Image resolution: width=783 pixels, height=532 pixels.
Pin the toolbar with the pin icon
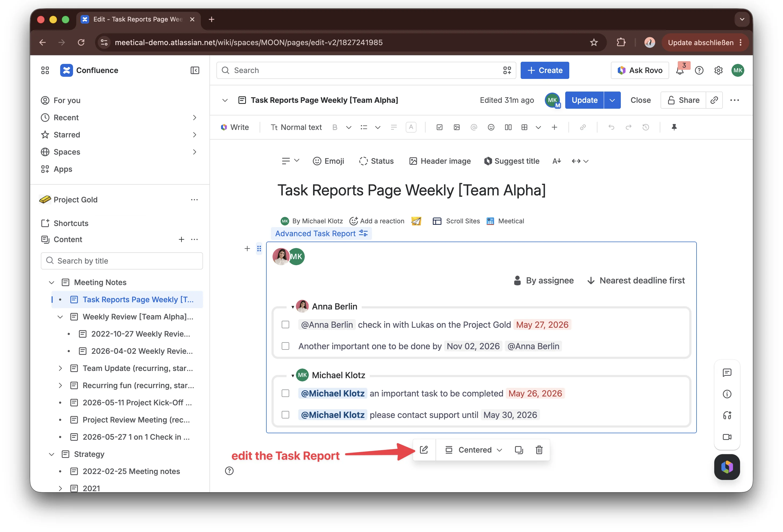(x=674, y=127)
